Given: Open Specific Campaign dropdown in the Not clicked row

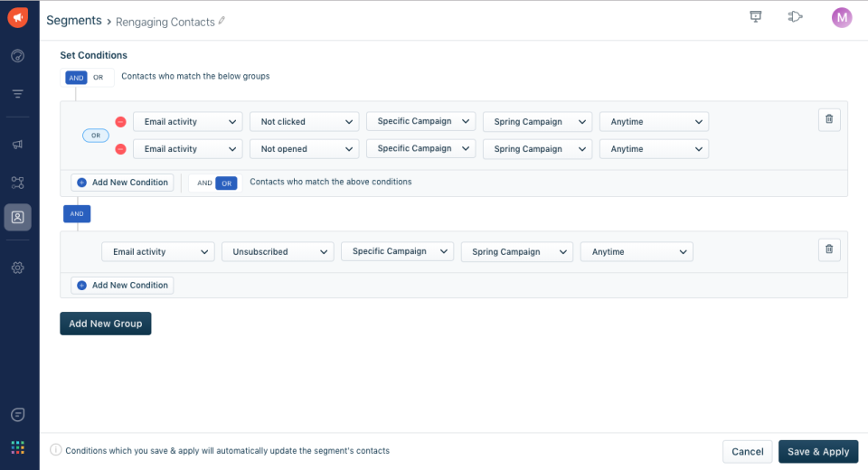Looking at the screenshot, I should point(420,121).
